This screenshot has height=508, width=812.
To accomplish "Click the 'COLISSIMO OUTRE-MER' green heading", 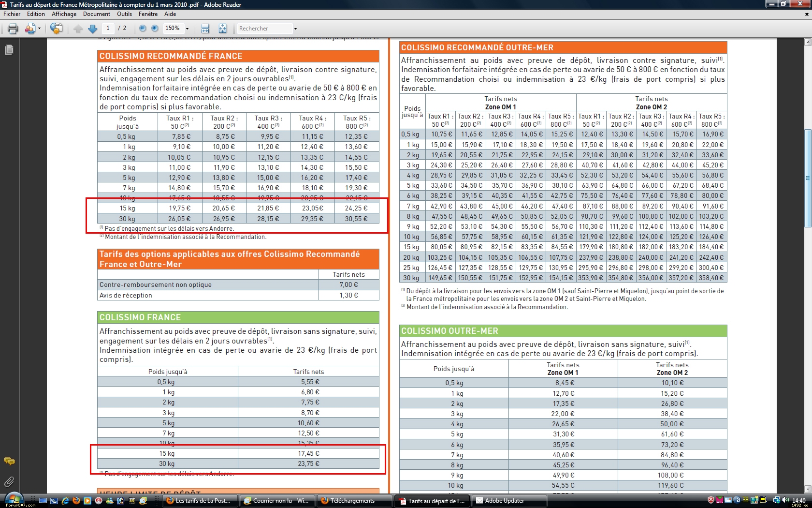I will tap(449, 331).
